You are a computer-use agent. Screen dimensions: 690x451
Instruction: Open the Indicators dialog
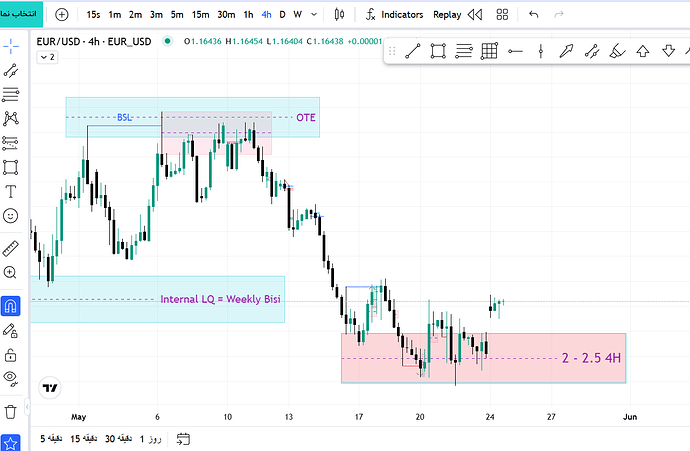click(x=394, y=15)
